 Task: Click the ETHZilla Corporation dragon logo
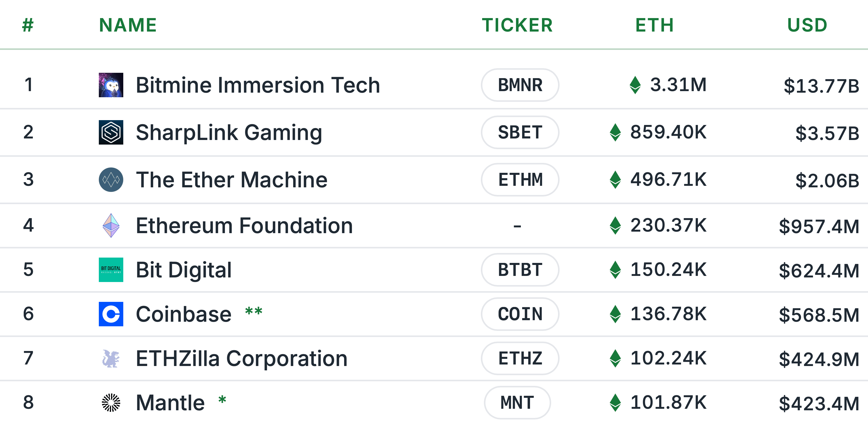point(111,358)
